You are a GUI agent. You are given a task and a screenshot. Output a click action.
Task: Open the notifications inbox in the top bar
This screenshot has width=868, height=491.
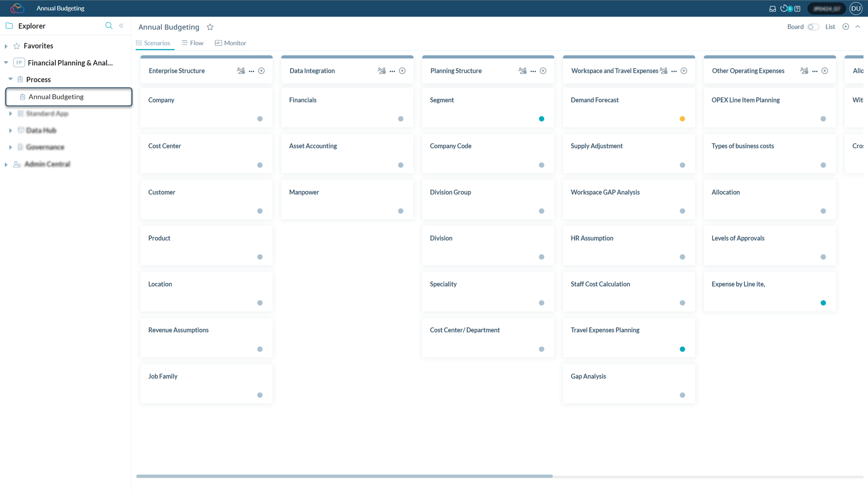(x=773, y=8)
